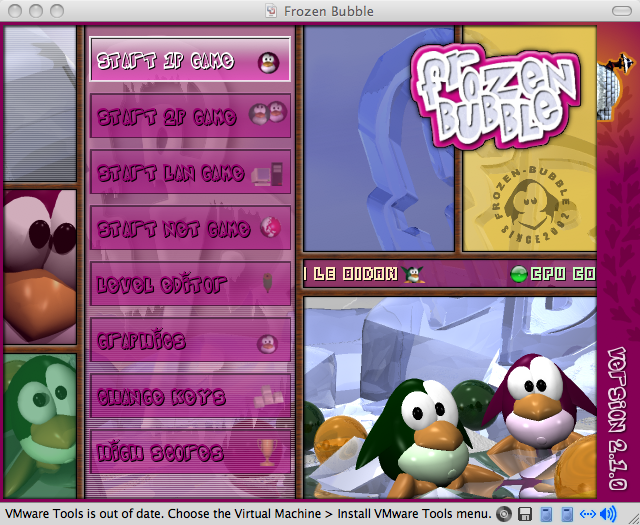The image size is (640, 525).
Task: Click the two penguins ice scene image
Action: coord(450,398)
